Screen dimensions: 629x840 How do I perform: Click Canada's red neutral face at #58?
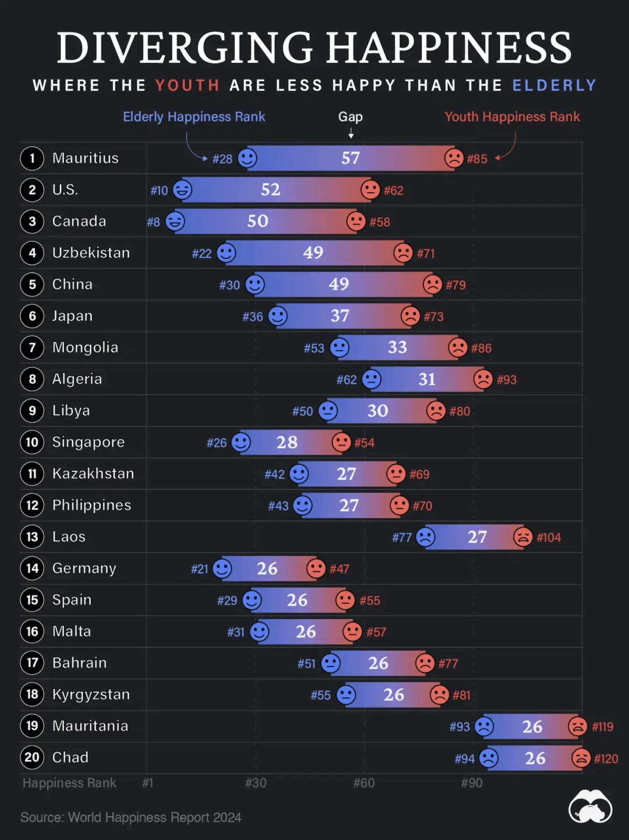356,221
